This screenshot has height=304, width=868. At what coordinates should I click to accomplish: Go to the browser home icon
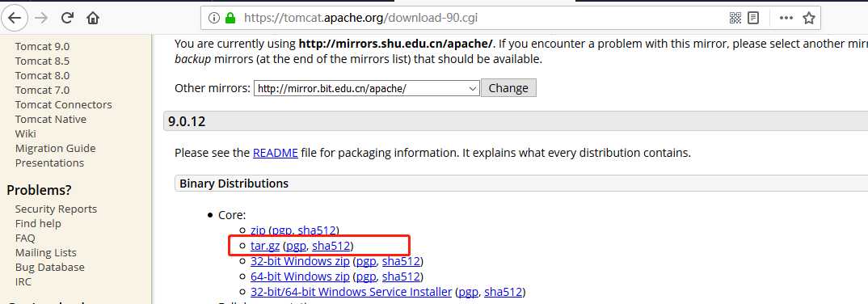pos(93,19)
